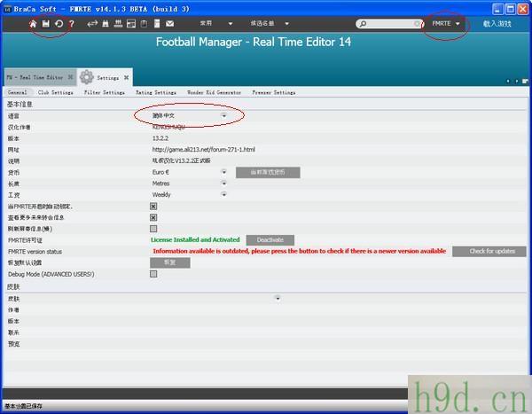Toggle auto-load when FMRTE starts checkbox
The height and width of the screenshot is (414, 532).
tap(153, 206)
